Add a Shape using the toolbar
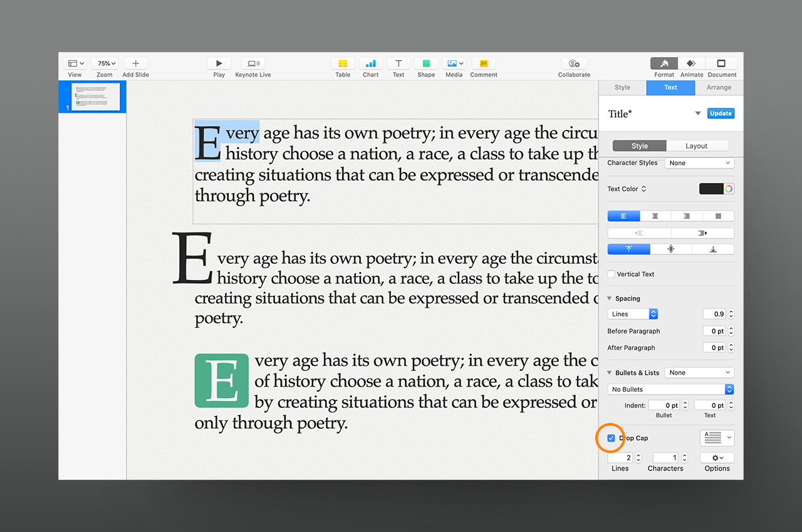Image resolution: width=802 pixels, height=532 pixels. tap(426, 63)
